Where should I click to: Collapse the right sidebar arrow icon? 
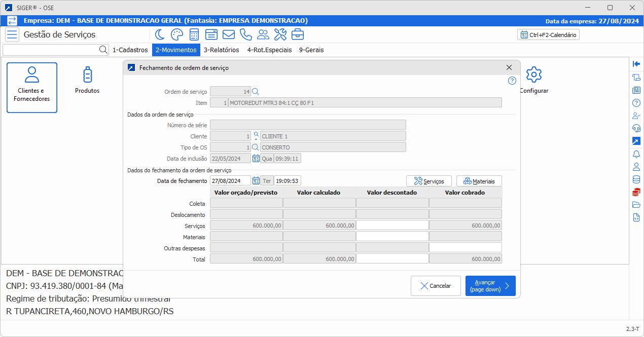636,64
